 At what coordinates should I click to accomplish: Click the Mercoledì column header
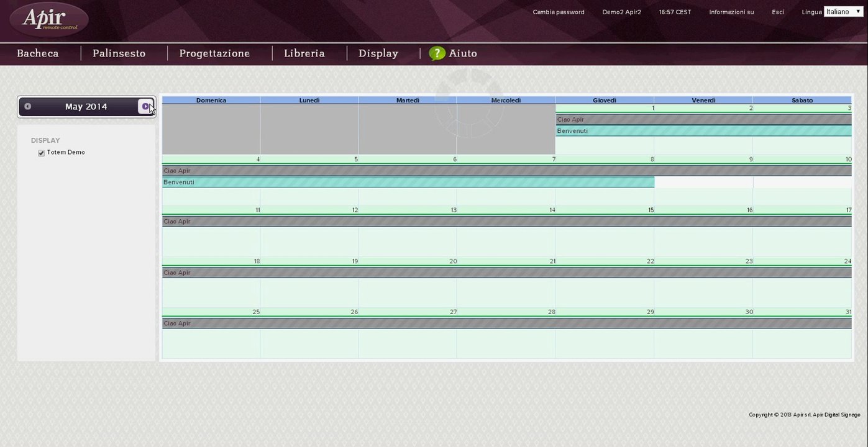tap(506, 100)
